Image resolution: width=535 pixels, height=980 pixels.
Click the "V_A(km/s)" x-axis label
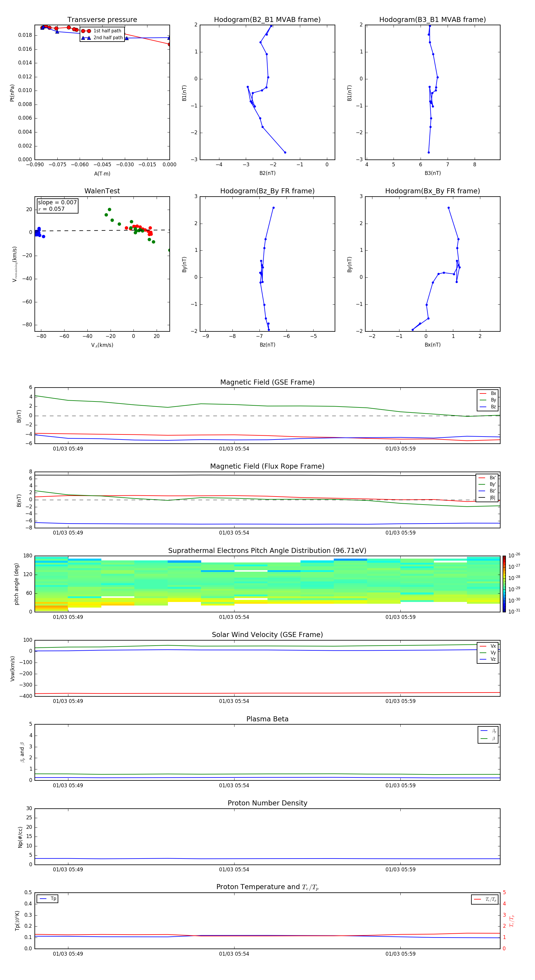[102, 345]
